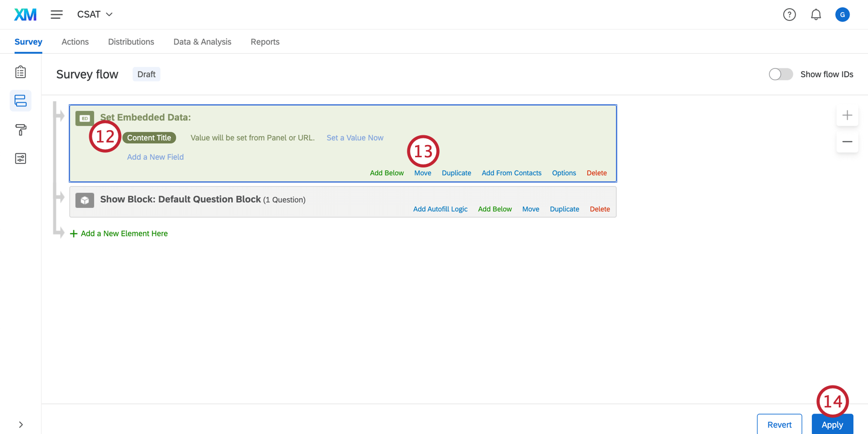Viewport: 868px width, 434px height.
Task: Open the Data & Analysis tab
Action: click(202, 42)
